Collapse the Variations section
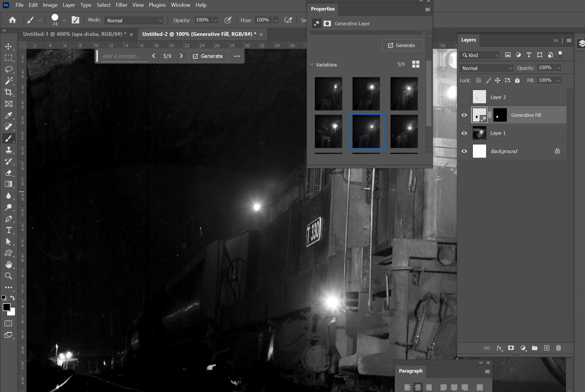 click(312, 64)
